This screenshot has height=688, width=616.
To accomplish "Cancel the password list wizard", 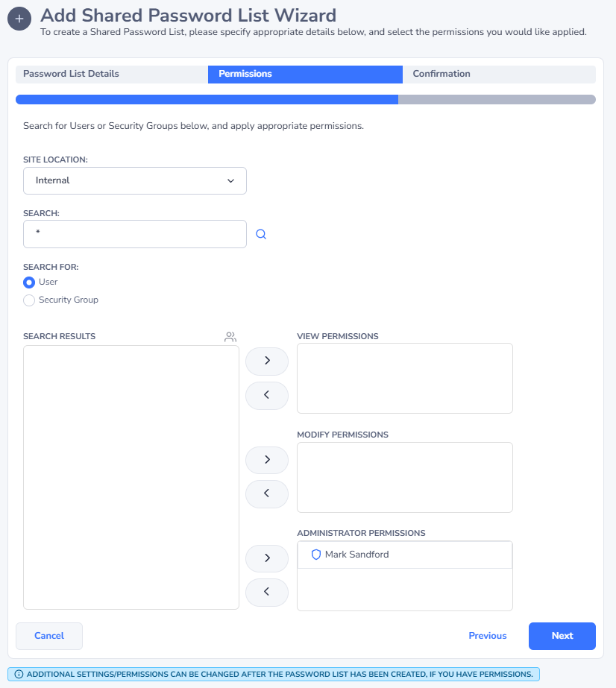I will click(x=49, y=636).
